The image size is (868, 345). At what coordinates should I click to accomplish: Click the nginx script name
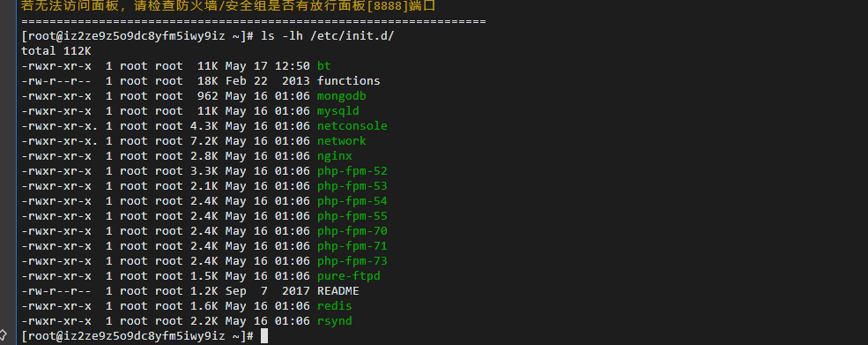pyautogui.click(x=334, y=156)
